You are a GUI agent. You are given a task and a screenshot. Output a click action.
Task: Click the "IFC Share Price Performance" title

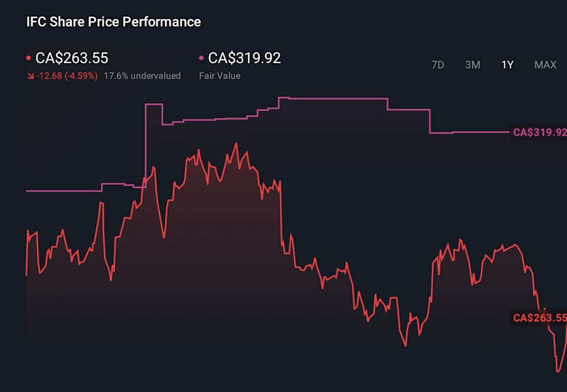113,22
